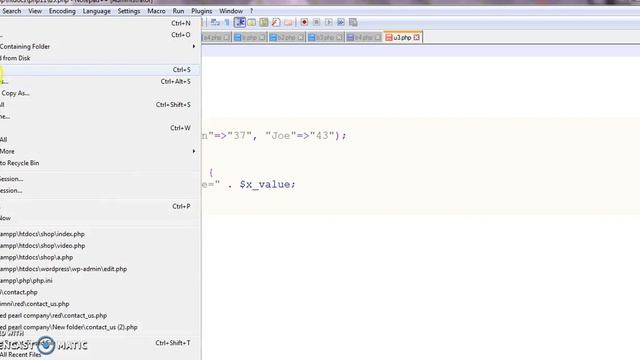Close the u3.php tab with its X
Image resolution: width=640 pixels, height=360 pixels.
click(416, 38)
